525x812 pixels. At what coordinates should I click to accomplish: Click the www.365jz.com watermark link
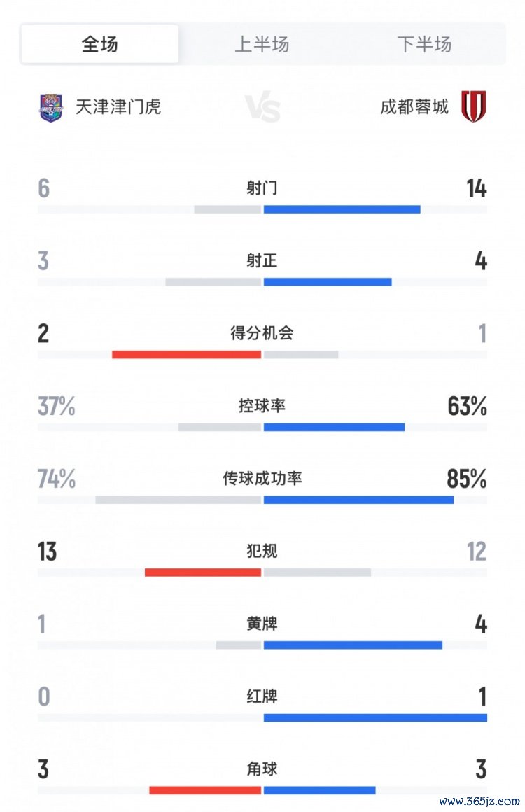479,801
